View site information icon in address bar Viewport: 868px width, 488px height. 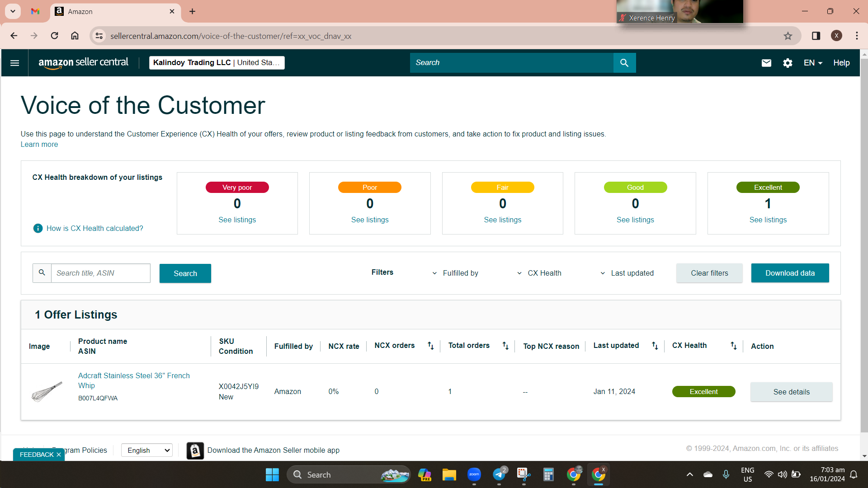99,36
